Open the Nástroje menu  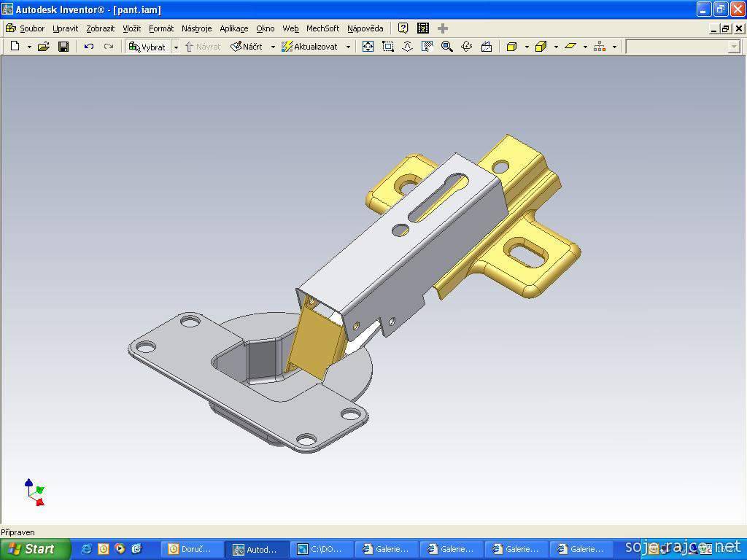click(196, 28)
